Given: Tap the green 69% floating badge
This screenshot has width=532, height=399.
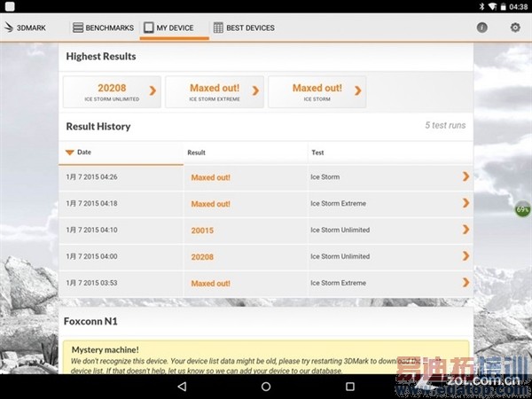Looking at the screenshot, I should [523, 209].
